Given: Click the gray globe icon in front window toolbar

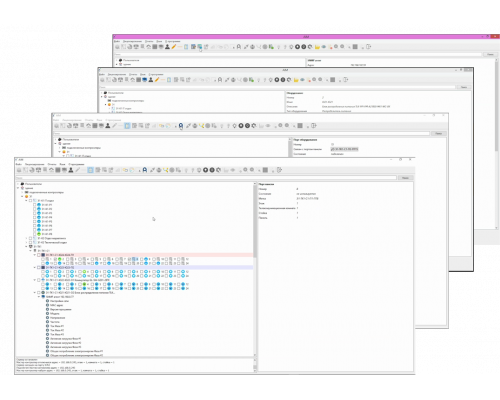Looking at the screenshot, I should point(172,170).
